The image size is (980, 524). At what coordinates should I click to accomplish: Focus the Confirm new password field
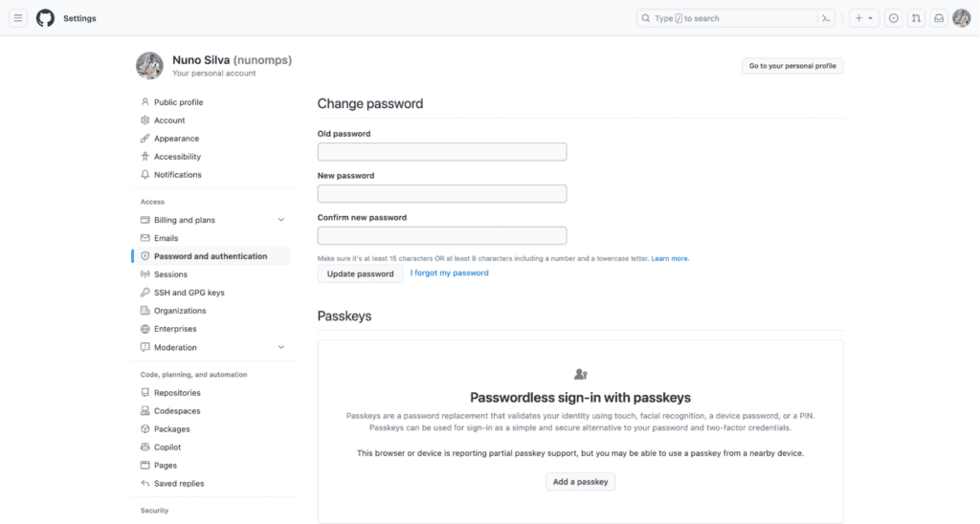tap(442, 235)
